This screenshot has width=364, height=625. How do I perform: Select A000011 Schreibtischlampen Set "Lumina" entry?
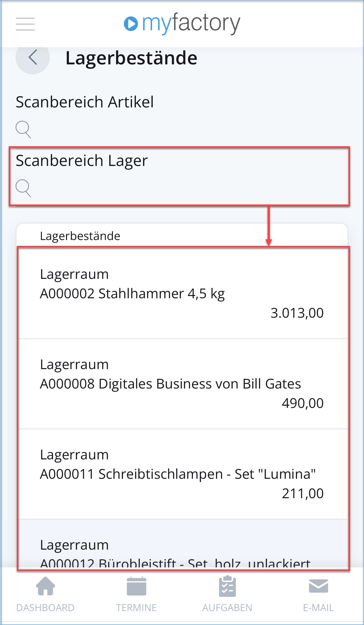tap(178, 474)
